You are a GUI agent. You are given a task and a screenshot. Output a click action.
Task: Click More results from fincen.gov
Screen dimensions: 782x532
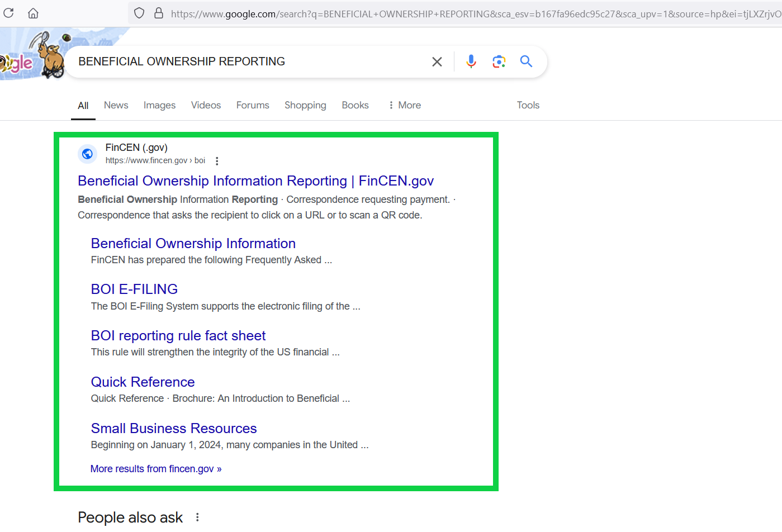[156, 469]
